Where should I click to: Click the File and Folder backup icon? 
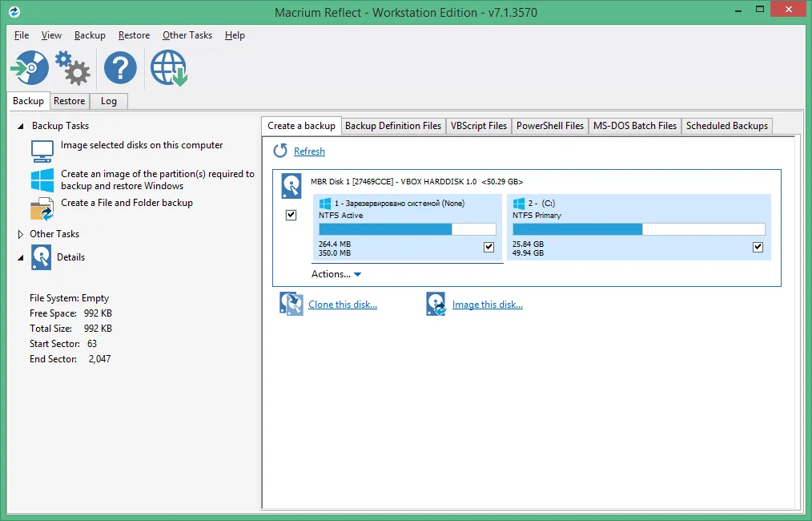pos(42,209)
